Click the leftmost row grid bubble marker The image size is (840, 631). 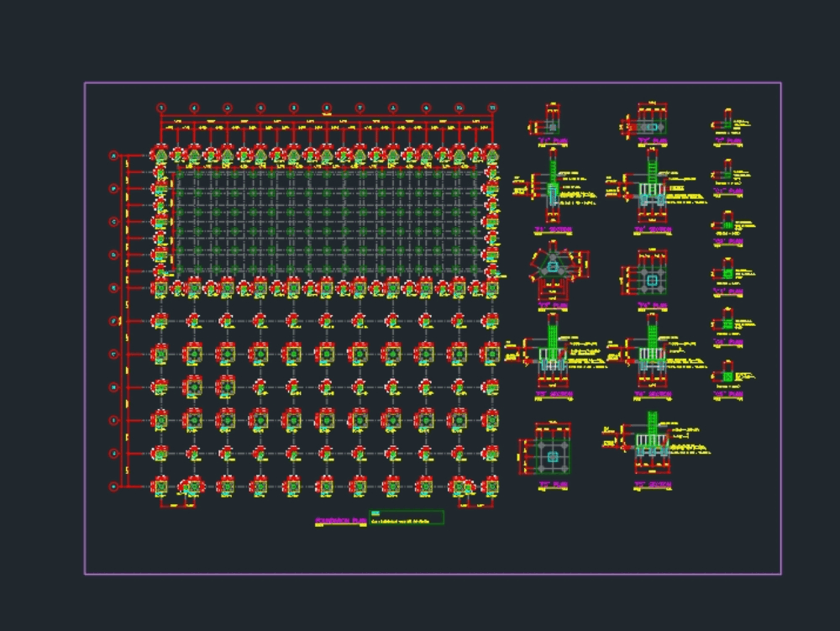point(113,155)
